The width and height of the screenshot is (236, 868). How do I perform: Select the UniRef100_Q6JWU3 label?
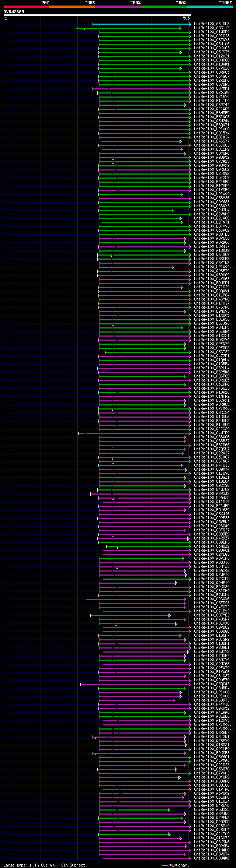[x=212, y=145]
